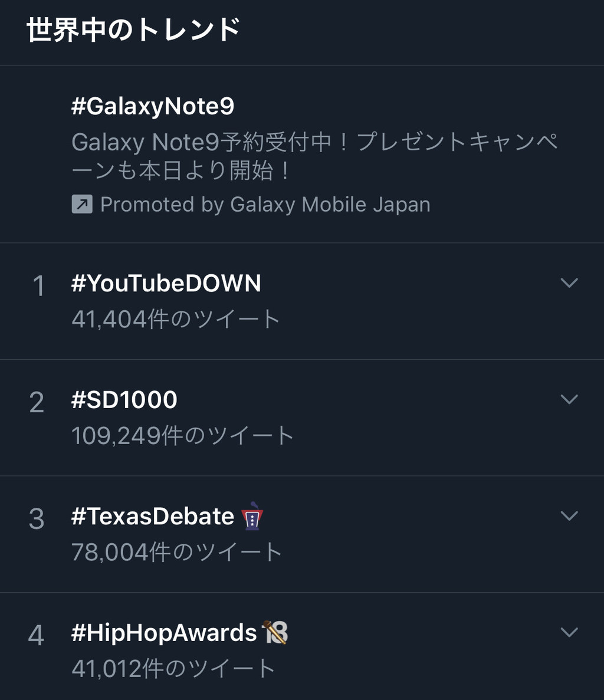
Task: Open the #HipHopAwards trending topic
Action: pyautogui.click(x=164, y=633)
